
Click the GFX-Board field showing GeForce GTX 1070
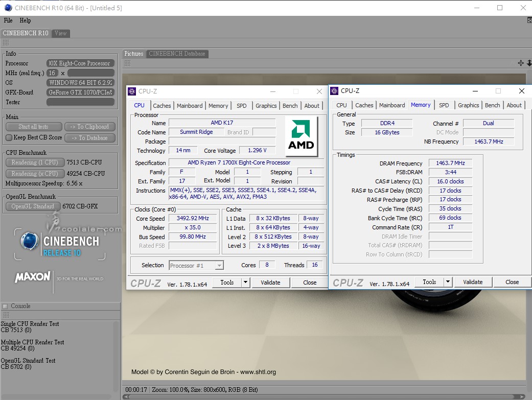click(80, 92)
